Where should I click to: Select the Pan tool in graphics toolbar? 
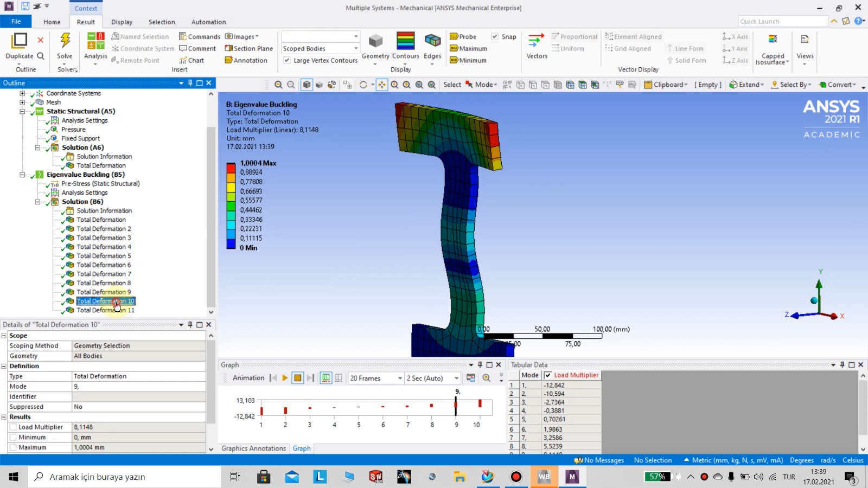click(382, 85)
